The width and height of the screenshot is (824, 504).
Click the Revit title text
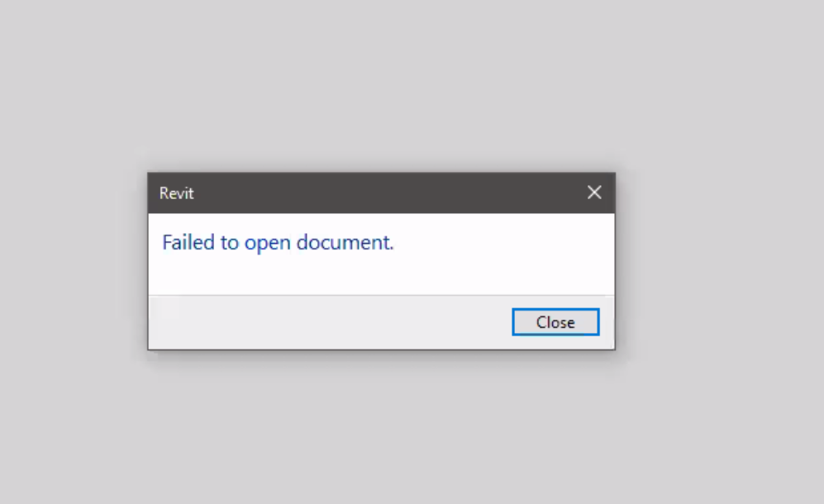pos(177,193)
